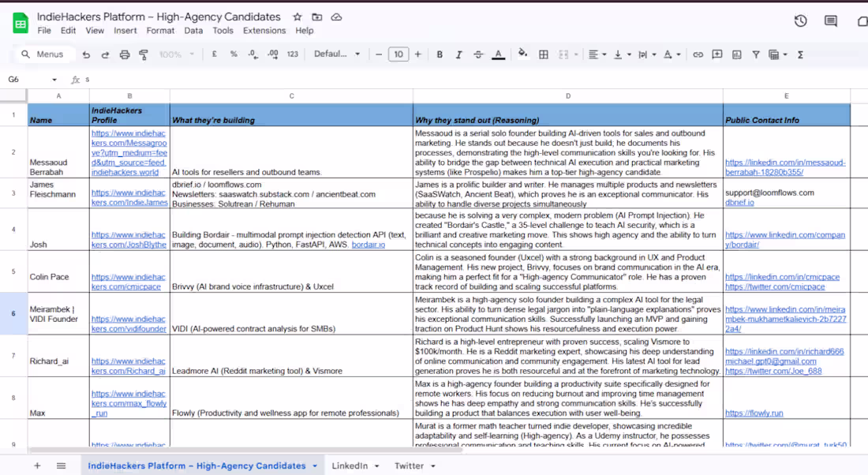Insert a link with toolbar icon
Screen dimensions: 868x475
point(698,54)
